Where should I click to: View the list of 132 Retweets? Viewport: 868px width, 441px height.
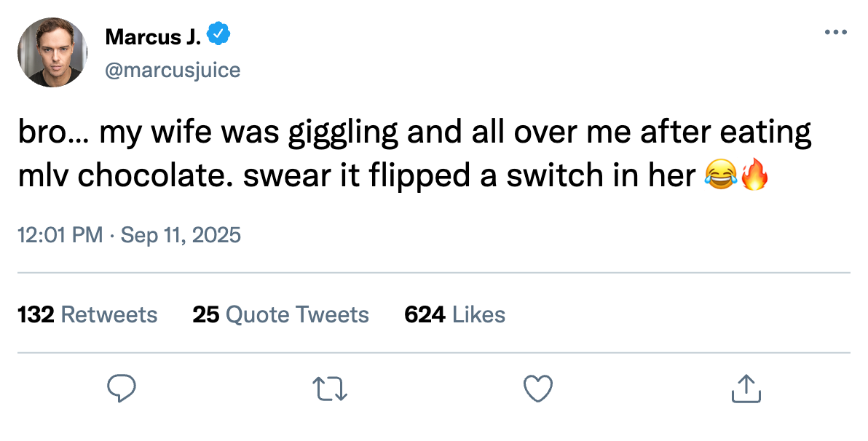87,314
